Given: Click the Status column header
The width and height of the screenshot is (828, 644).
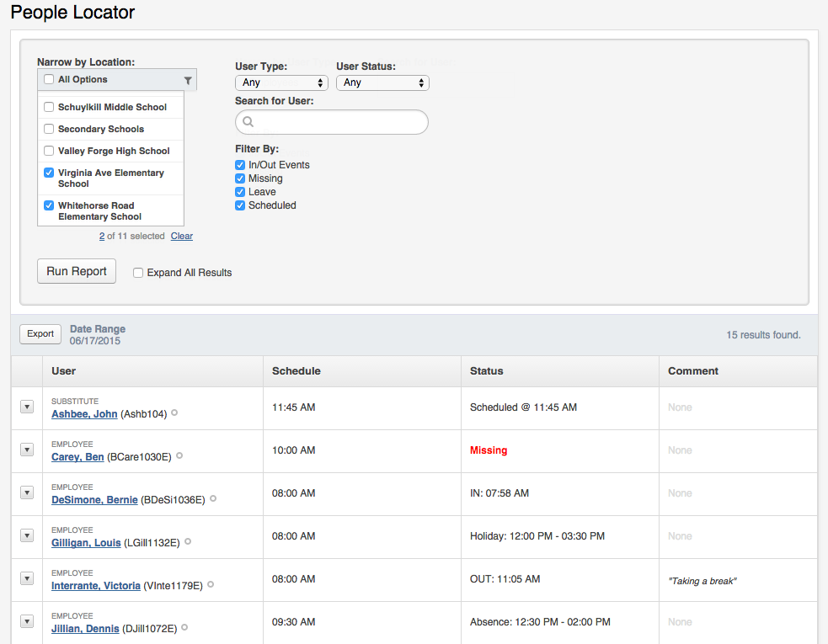Looking at the screenshot, I should point(487,371).
